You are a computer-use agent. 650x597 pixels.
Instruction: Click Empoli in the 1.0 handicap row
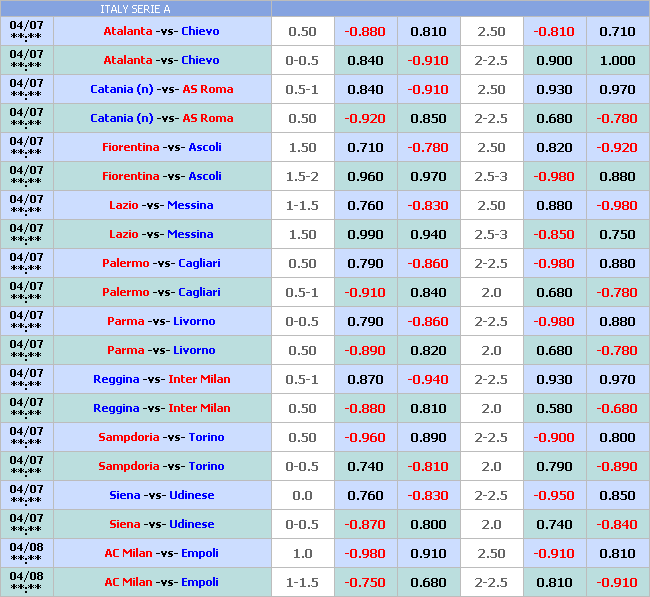198,554
